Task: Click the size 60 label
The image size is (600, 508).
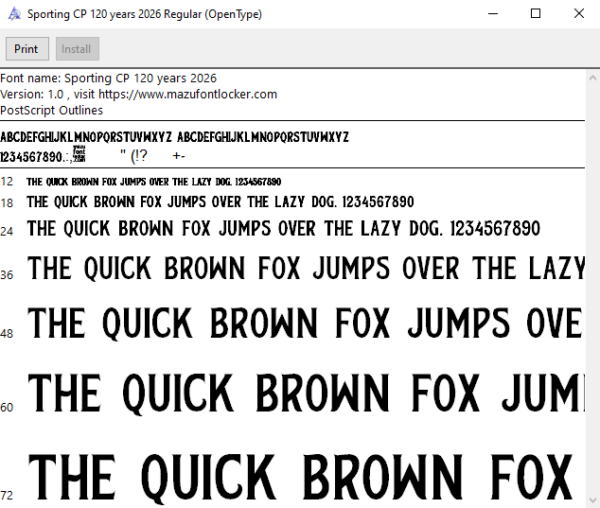Action: 7,407
